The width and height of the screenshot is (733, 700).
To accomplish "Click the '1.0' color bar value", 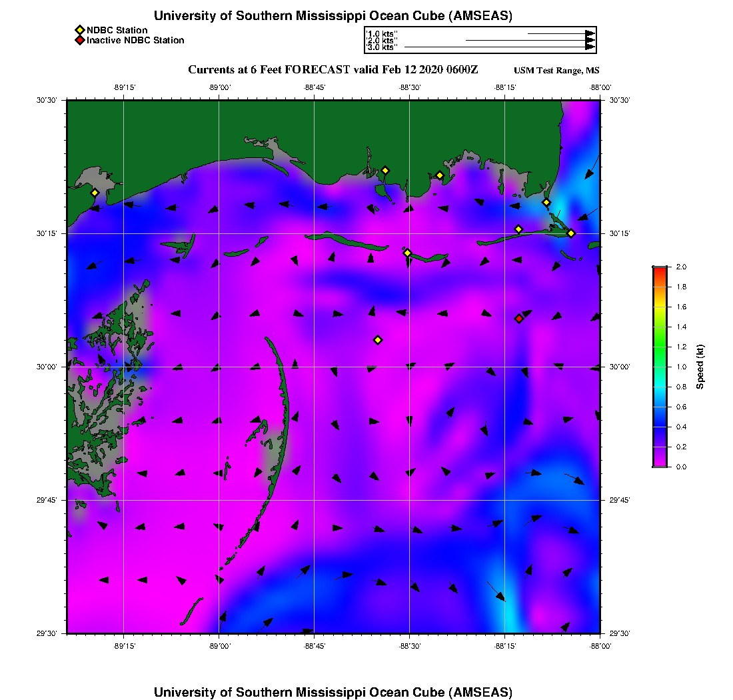I will point(681,367).
